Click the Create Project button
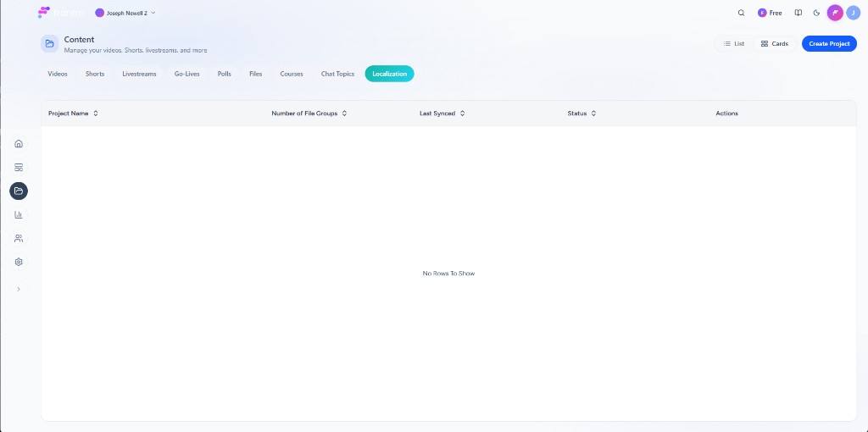The width and height of the screenshot is (868, 432). [x=829, y=43]
